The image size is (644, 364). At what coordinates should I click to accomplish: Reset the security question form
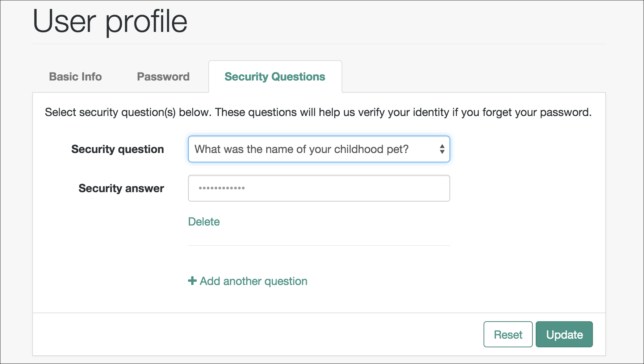508,334
